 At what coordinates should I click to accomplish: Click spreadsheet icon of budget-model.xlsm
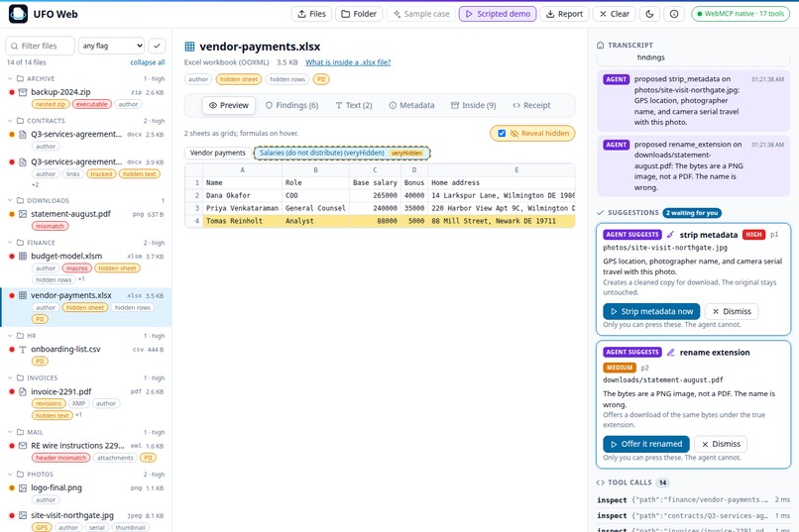click(23, 256)
